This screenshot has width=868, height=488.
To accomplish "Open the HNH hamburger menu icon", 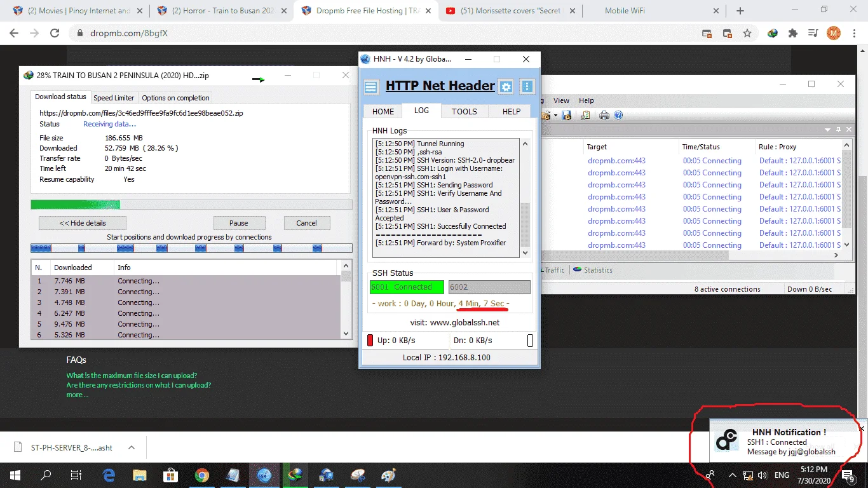I will click(x=371, y=86).
